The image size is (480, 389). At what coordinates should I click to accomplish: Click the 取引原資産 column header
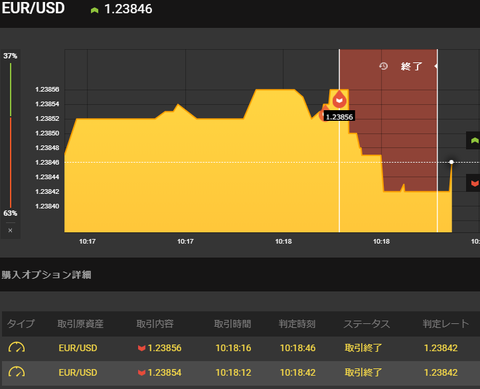[80, 324]
